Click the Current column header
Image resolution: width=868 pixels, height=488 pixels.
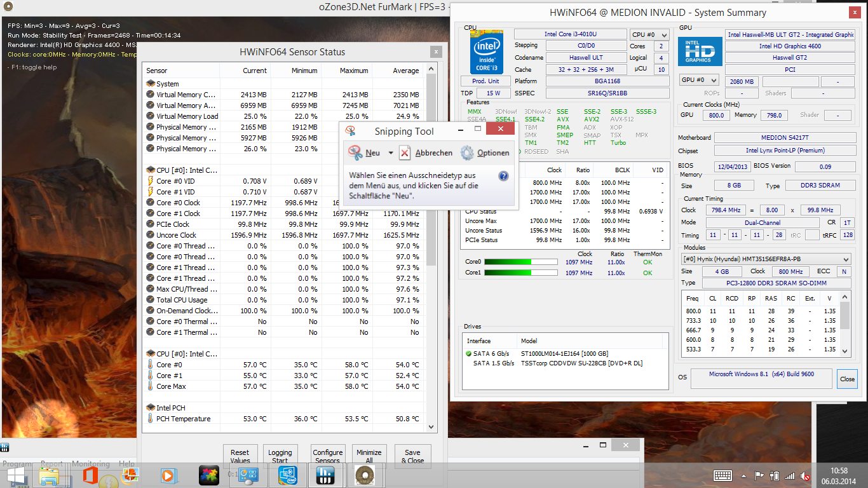pyautogui.click(x=245, y=71)
